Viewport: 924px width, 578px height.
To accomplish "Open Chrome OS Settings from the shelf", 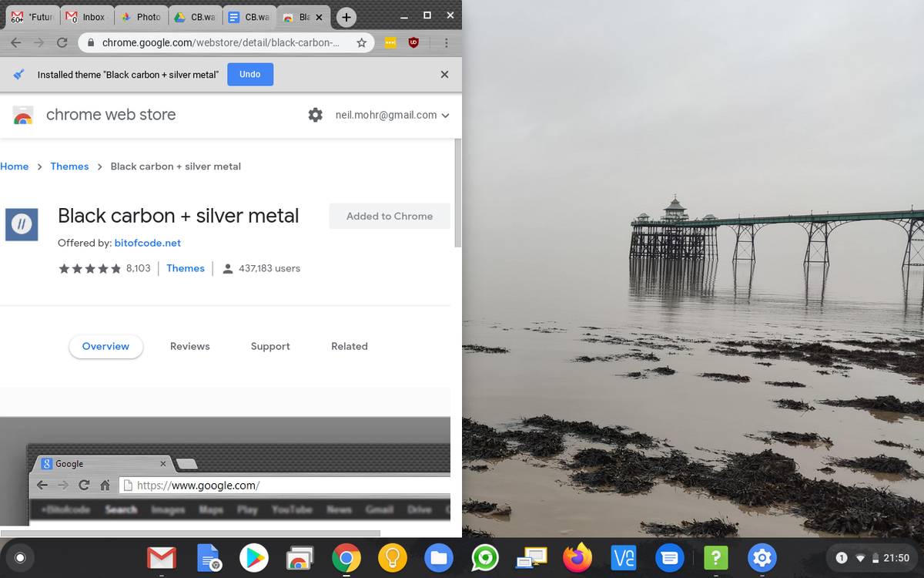I will pyautogui.click(x=762, y=558).
